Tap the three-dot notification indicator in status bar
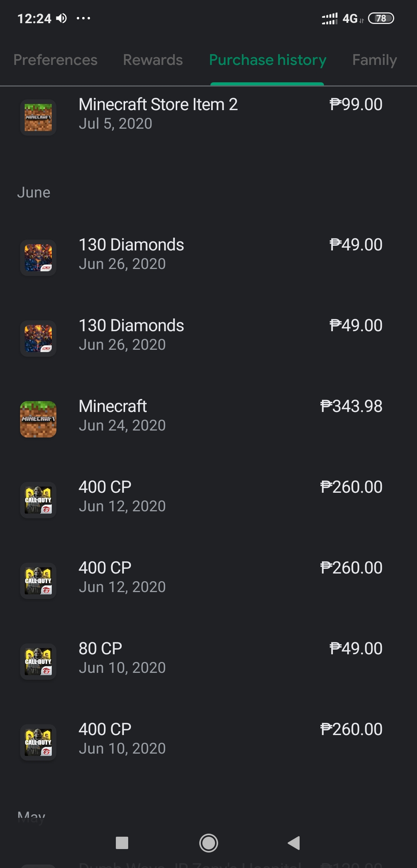Screen dimensions: 417x868 tap(83, 18)
